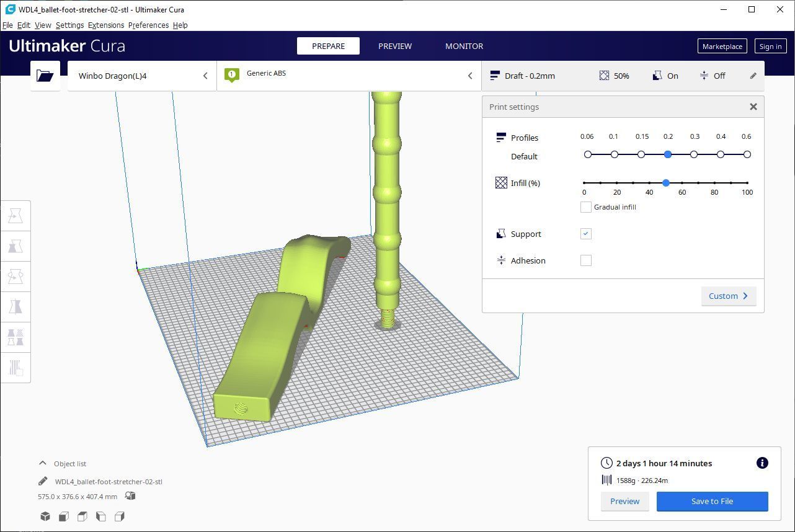Click the 2 days 1 hour 14 minutes estimate

click(664, 463)
